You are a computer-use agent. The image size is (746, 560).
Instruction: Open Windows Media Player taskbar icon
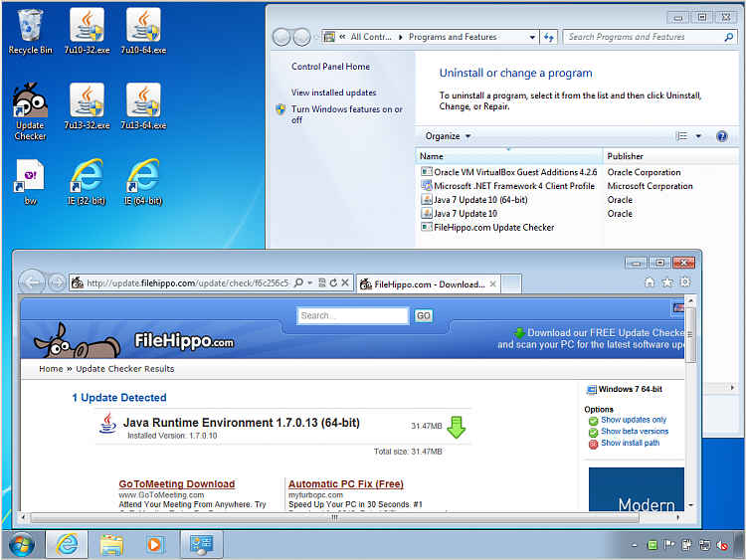pyautogui.click(x=154, y=544)
